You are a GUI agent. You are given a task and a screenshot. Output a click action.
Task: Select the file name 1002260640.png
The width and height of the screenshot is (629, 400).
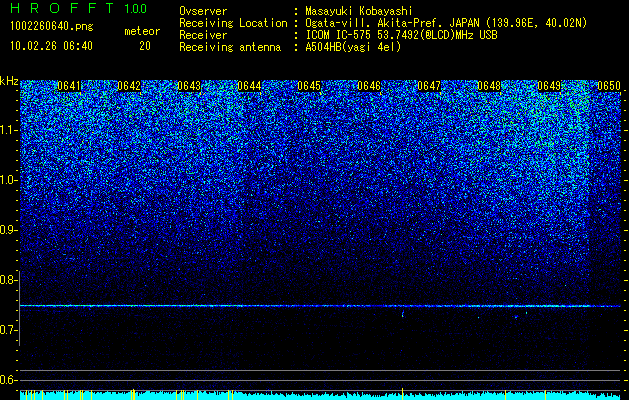click(x=52, y=27)
